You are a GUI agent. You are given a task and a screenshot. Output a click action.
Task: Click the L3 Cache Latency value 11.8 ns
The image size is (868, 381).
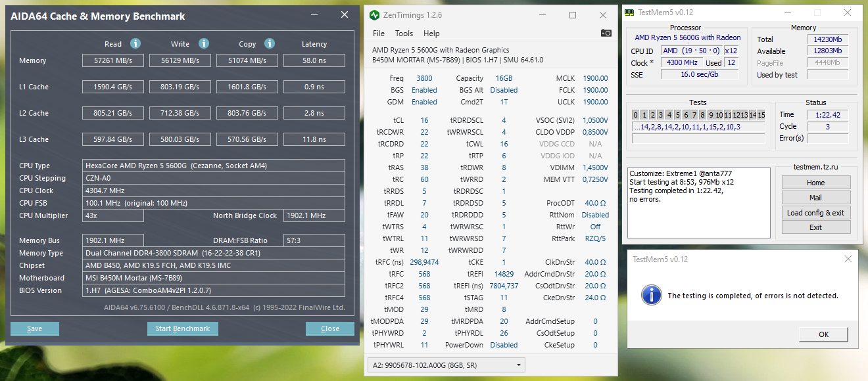314,139
